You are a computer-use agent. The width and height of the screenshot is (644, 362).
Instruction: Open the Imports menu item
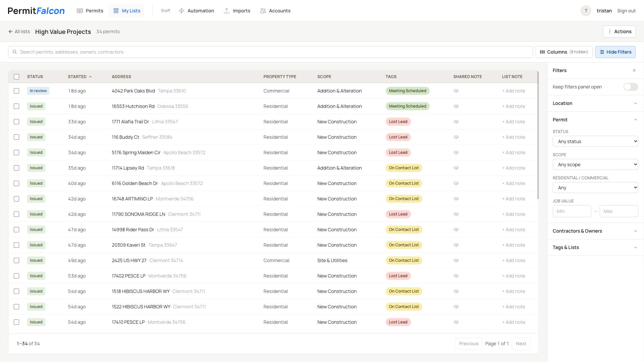click(237, 11)
